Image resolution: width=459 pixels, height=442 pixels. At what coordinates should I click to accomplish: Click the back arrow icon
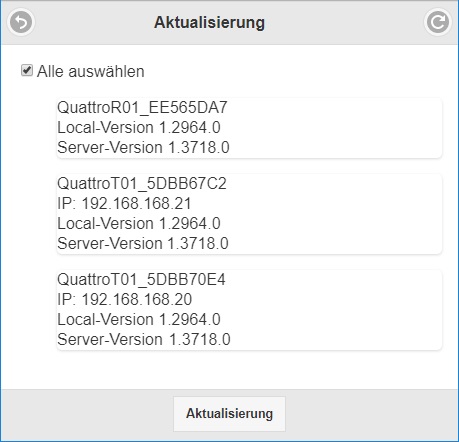(x=21, y=22)
